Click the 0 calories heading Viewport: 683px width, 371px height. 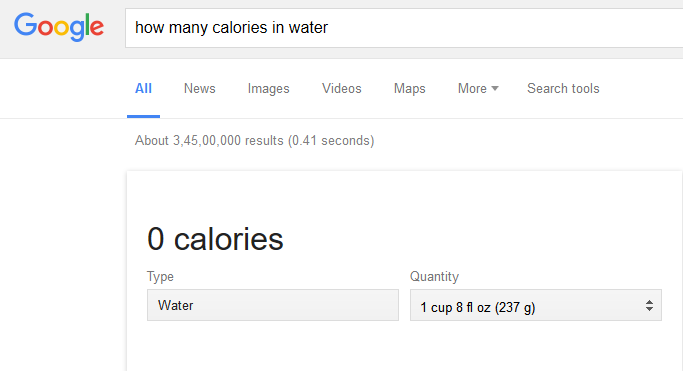[215, 239]
